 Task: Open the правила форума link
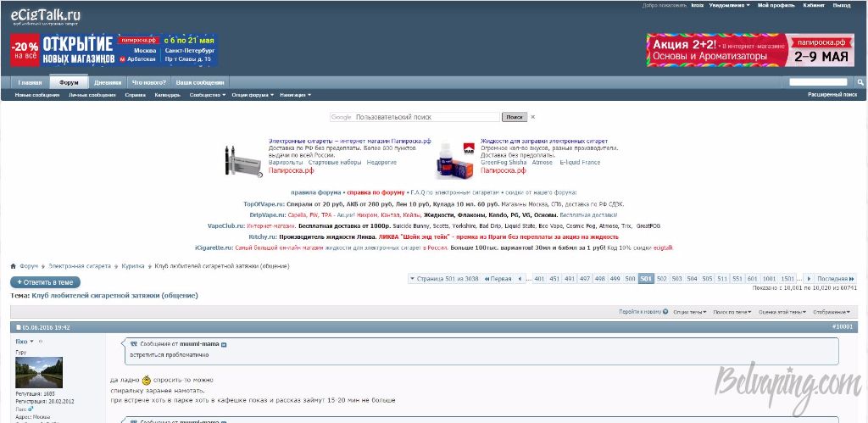click(316, 192)
